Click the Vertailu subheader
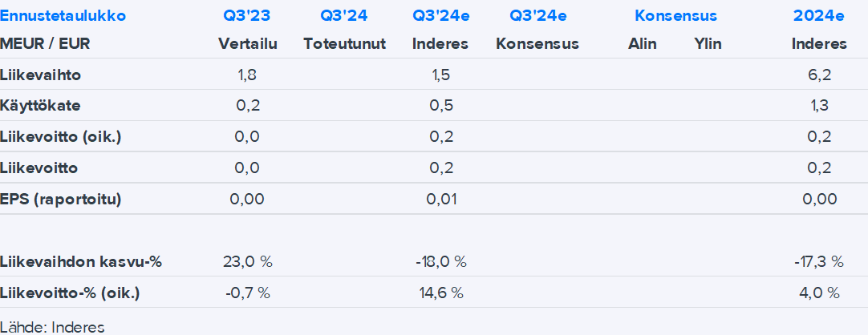The width and height of the screenshot is (868, 335). click(x=247, y=44)
